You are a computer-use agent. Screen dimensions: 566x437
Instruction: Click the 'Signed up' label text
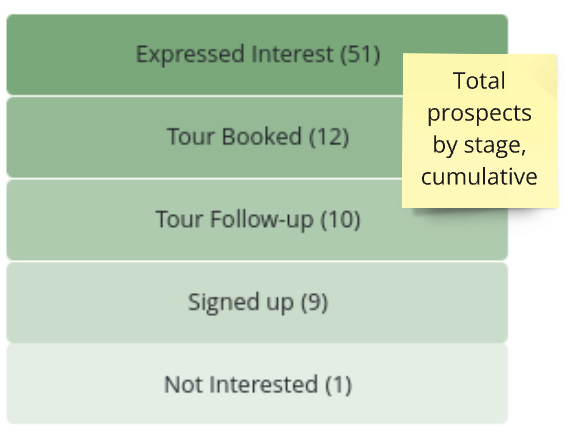tap(241, 302)
